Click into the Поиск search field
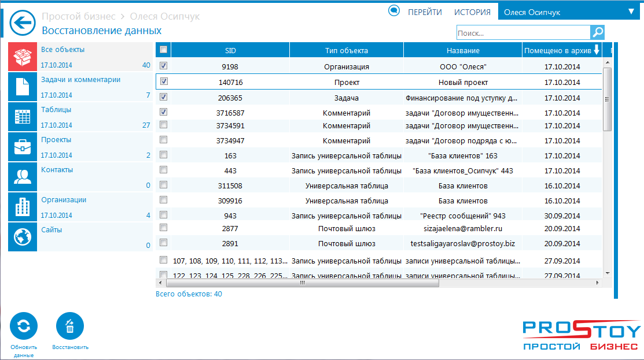 [522, 33]
